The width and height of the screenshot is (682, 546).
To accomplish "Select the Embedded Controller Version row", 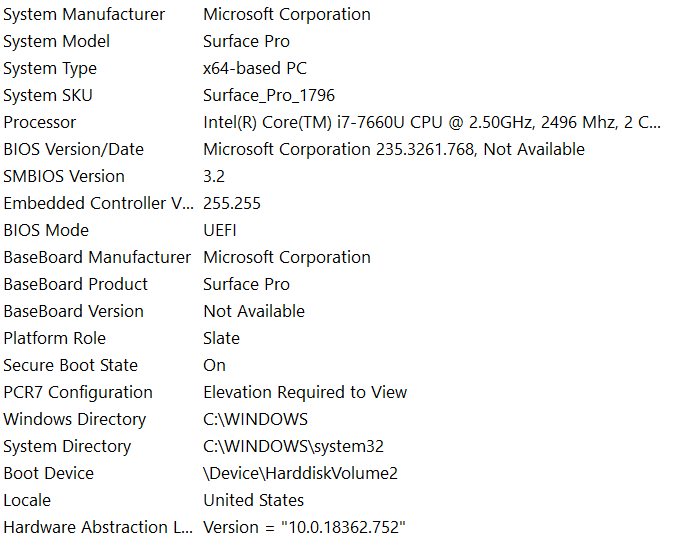I will pyautogui.click(x=98, y=204).
